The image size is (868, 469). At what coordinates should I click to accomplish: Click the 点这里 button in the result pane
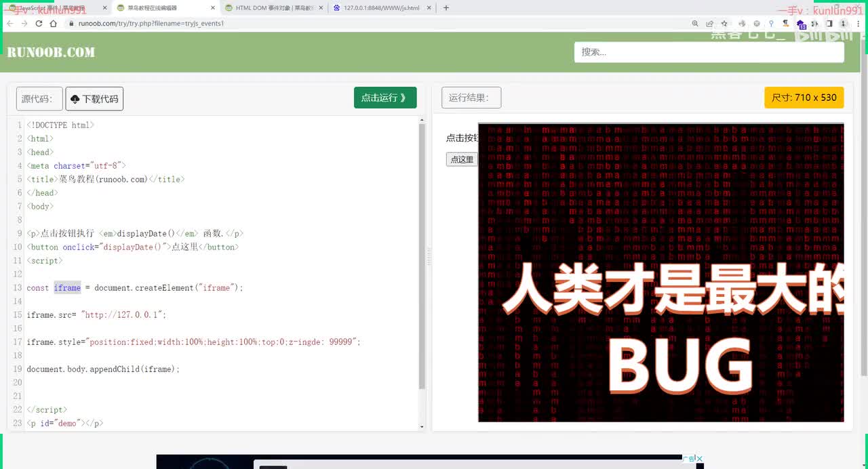tap(462, 159)
